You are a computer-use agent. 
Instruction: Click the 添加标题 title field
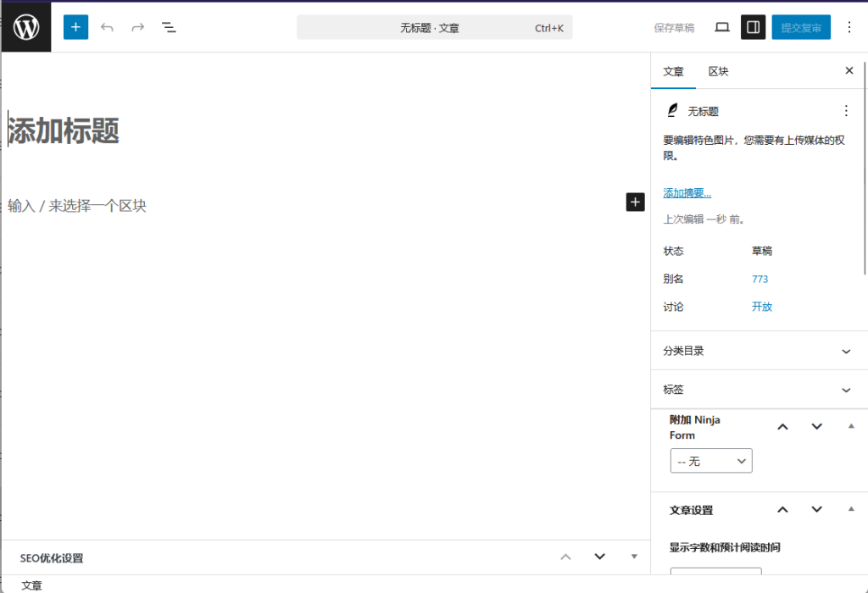pyautogui.click(x=64, y=130)
